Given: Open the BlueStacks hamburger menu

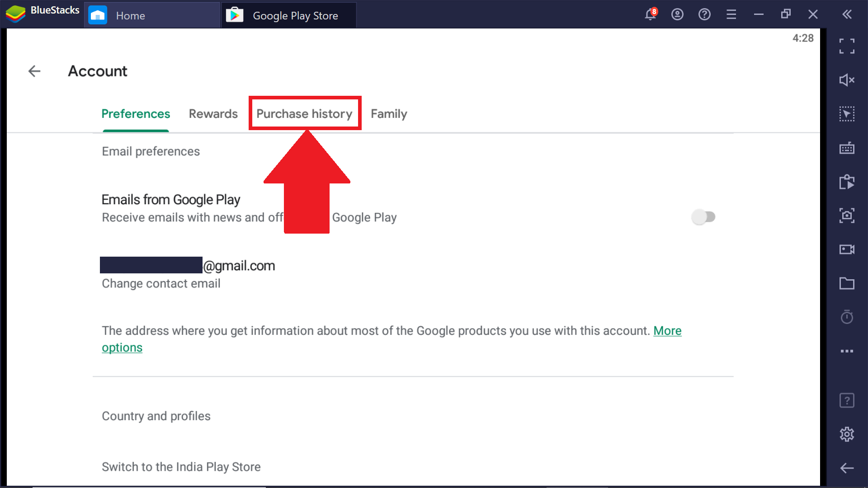Looking at the screenshot, I should (731, 14).
